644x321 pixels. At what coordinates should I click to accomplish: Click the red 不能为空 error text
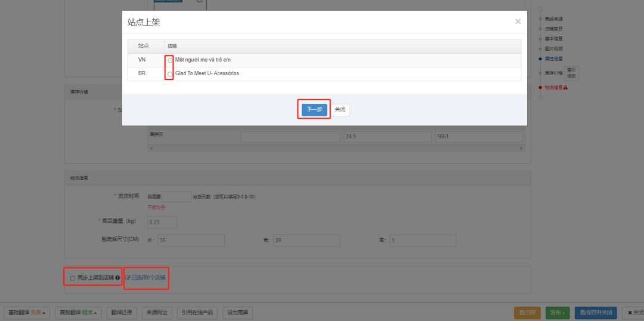[x=156, y=208]
